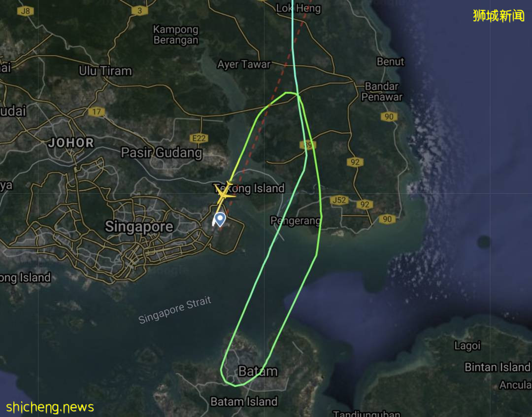Select the Pasir Gudang map label
This screenshot has height=417, width=532.
[x=162, y=152]
